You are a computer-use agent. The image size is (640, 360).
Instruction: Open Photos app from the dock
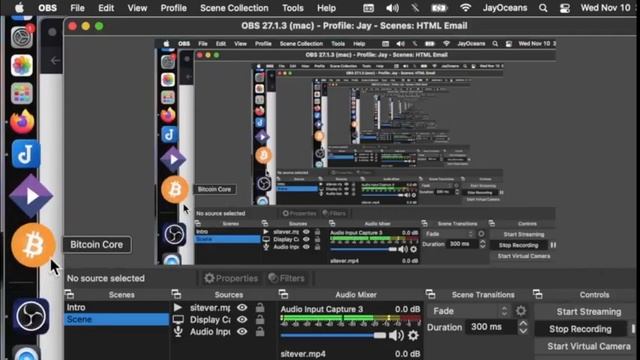point(22,65)
